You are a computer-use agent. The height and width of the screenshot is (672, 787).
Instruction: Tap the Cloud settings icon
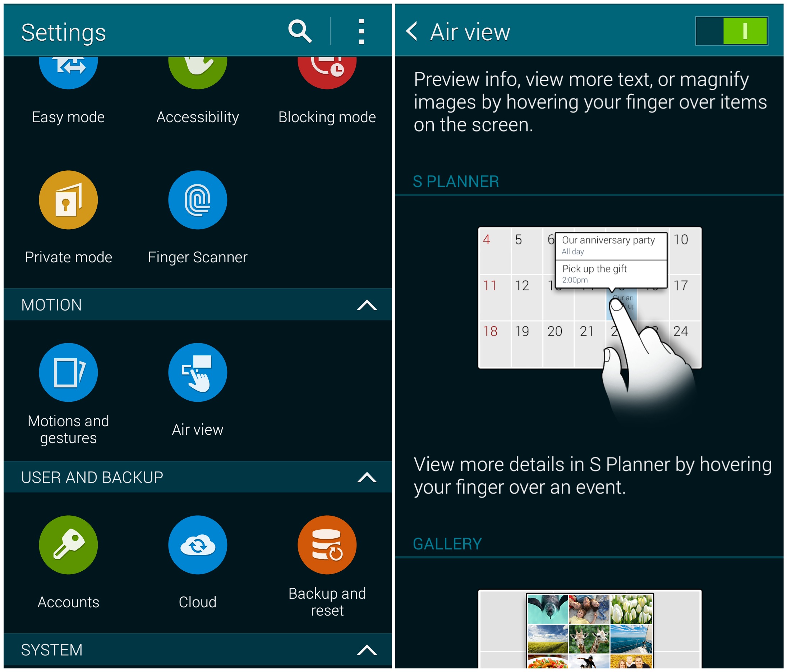[x=198, y=545]
